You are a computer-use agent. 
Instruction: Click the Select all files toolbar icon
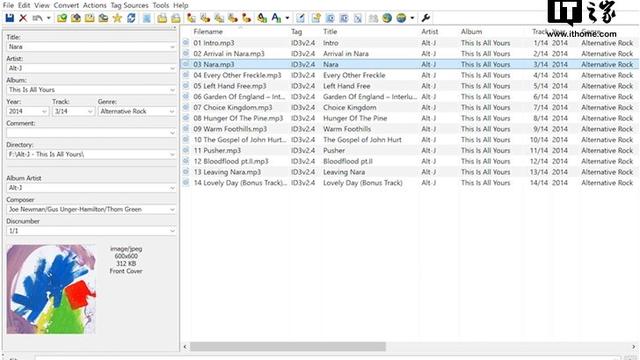[x=147, y=18]
